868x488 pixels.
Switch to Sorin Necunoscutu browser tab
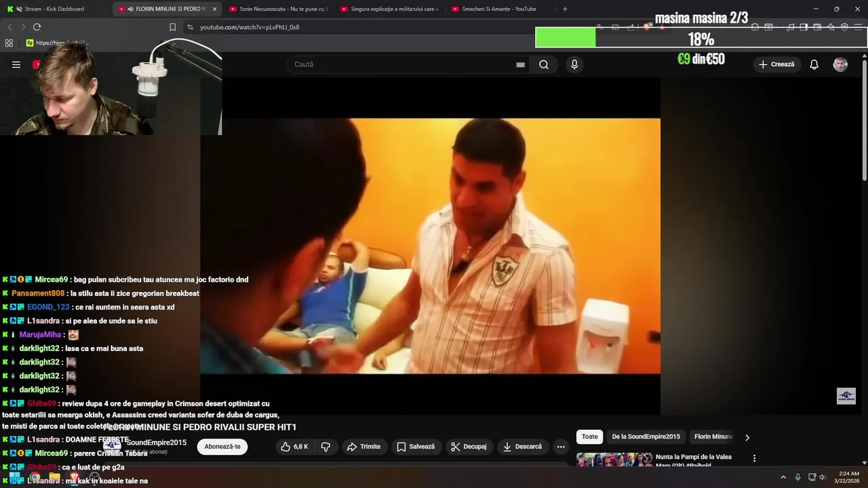pyautogui.click(x=278, y=9)
